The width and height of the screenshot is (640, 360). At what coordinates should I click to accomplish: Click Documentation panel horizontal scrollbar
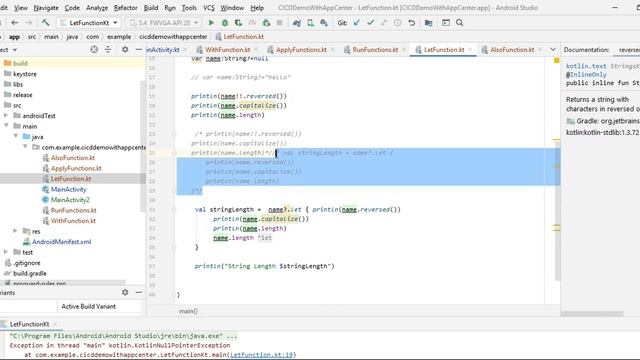coord(592,314)
